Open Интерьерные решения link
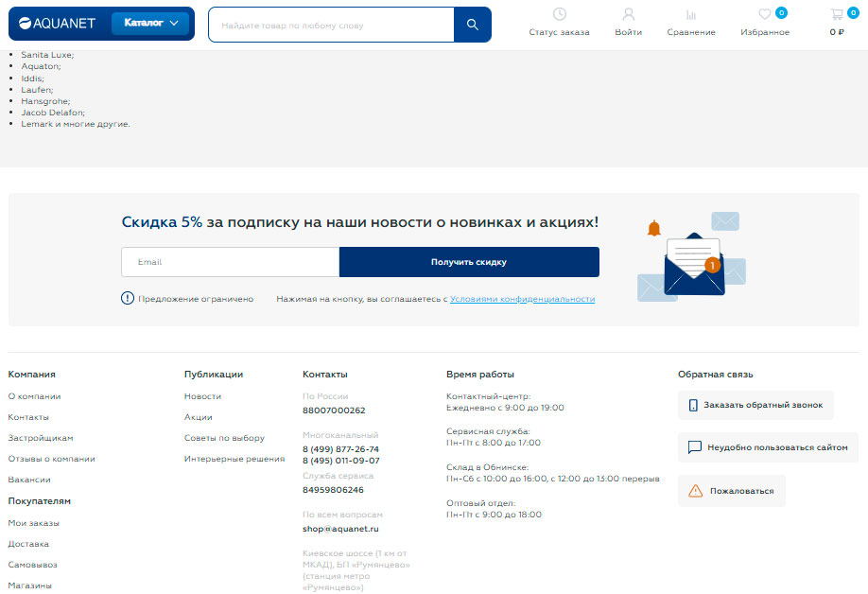The height and width of the screenshot is (594, 868). click(x=234, y=459)
